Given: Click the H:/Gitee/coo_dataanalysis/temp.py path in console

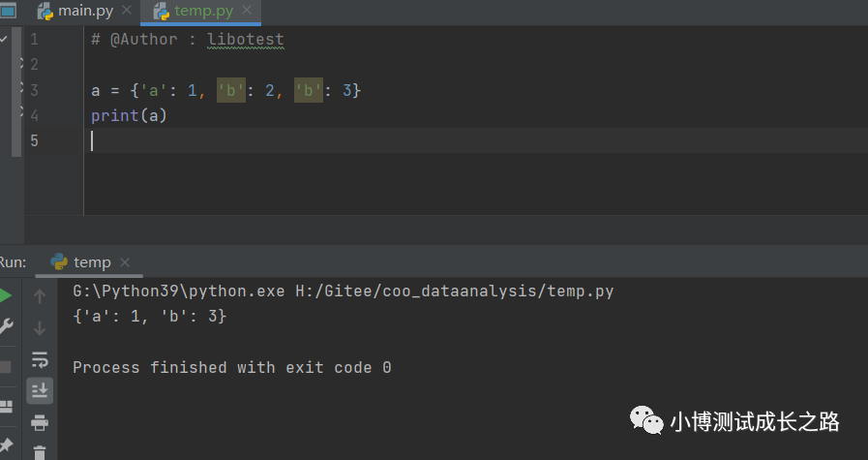Looking at the screenshot, I should tap(455, 291).
